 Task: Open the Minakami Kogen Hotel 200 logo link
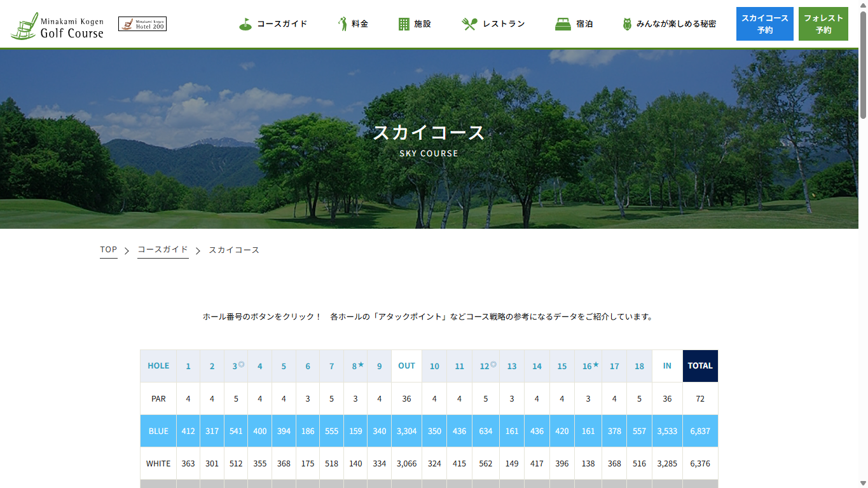[x=142, y=24]
